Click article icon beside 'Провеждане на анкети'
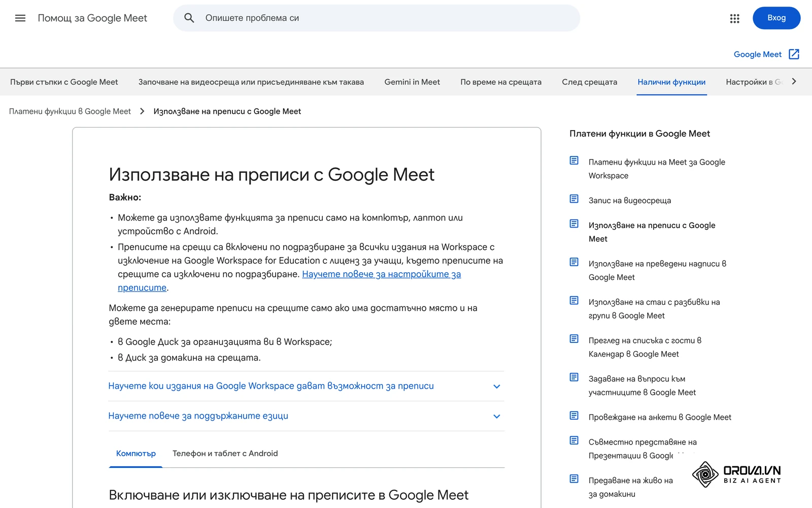 574,416
